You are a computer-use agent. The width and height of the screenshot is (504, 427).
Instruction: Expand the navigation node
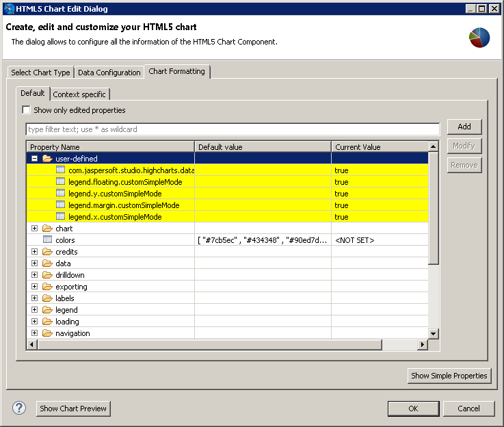tap(34, 333)
